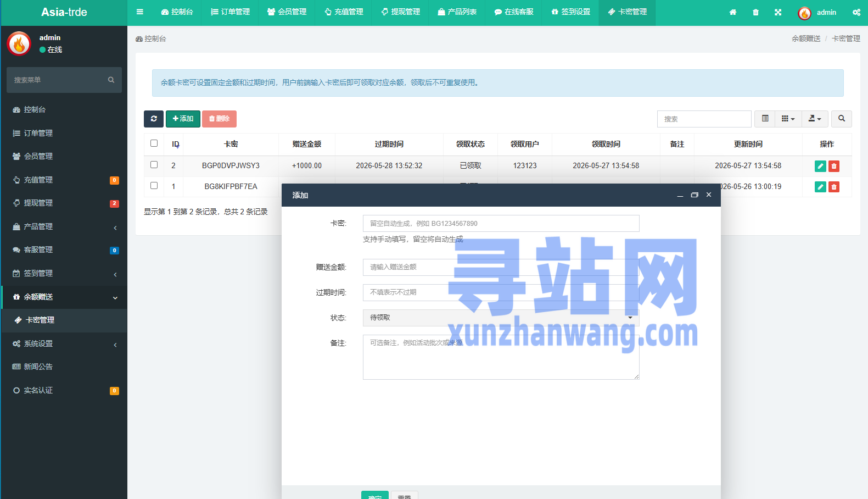Collapse 余额赠送 in the sidebar

click(x=64, y=297)
